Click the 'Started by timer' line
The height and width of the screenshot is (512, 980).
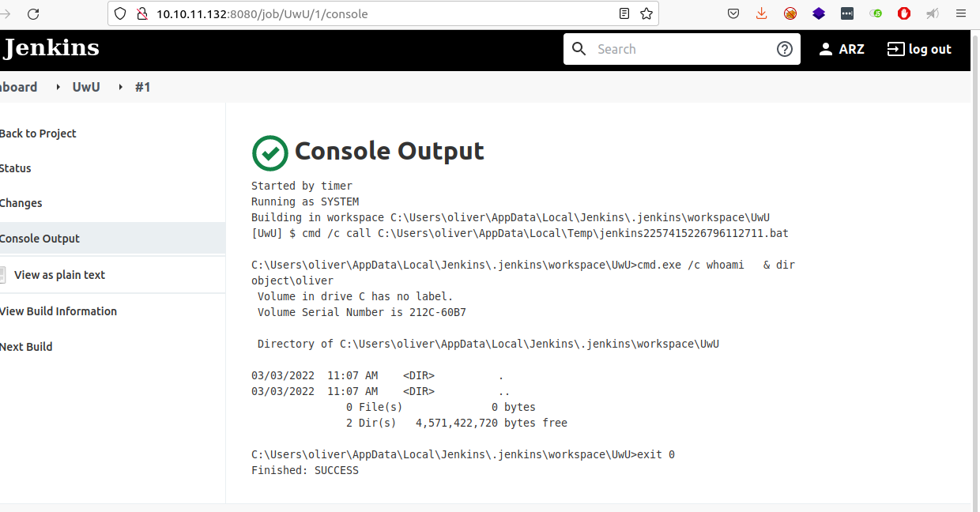coord(302,186)
